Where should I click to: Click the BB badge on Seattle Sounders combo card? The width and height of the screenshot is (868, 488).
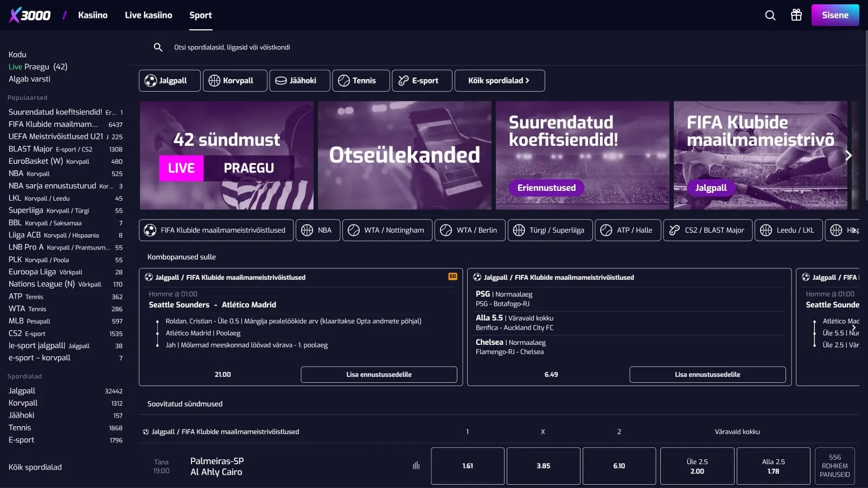[x=452, y=277]
